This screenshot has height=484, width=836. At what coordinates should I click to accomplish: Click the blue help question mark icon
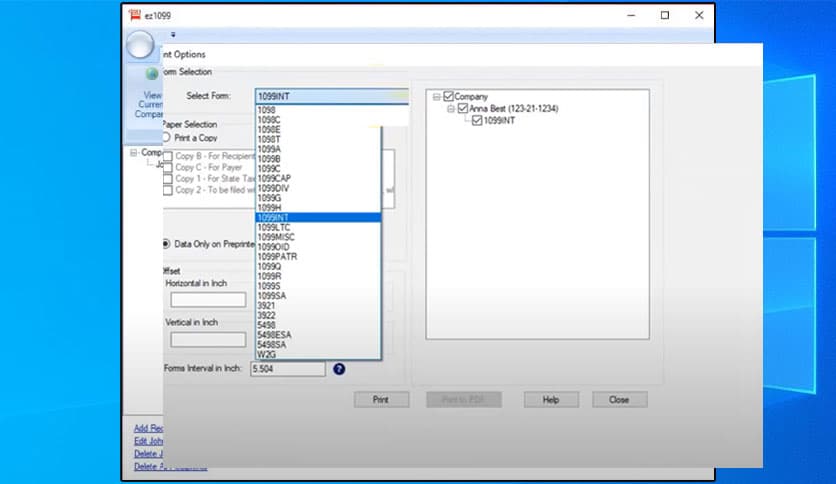pos(339,369)
